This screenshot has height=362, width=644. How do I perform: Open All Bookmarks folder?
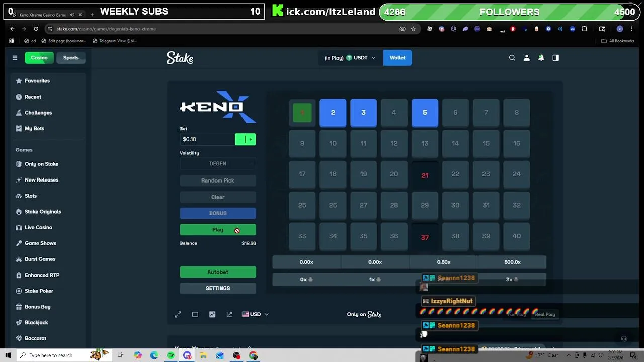tap(618, 41)
